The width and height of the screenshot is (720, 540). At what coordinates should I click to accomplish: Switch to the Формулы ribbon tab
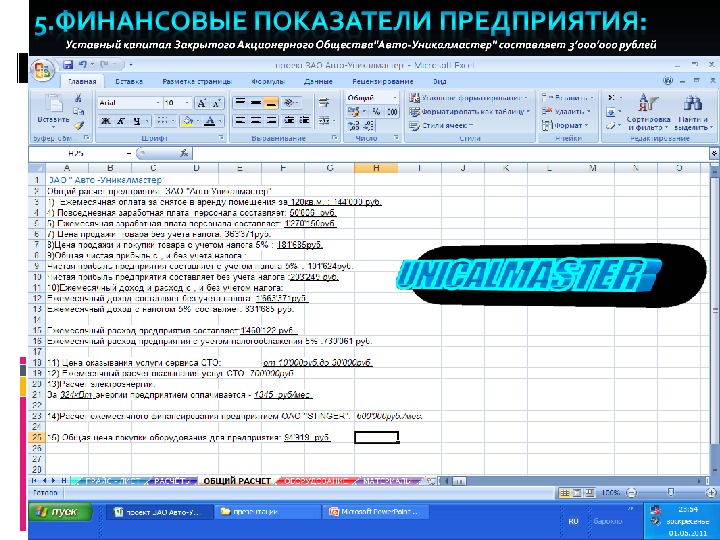pos(268,82)
